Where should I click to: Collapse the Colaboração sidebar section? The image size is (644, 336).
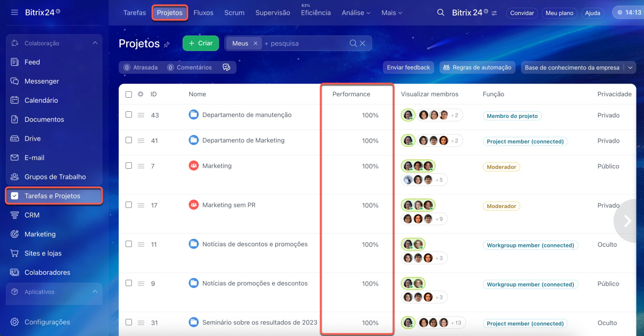click(x=95, y=43)
